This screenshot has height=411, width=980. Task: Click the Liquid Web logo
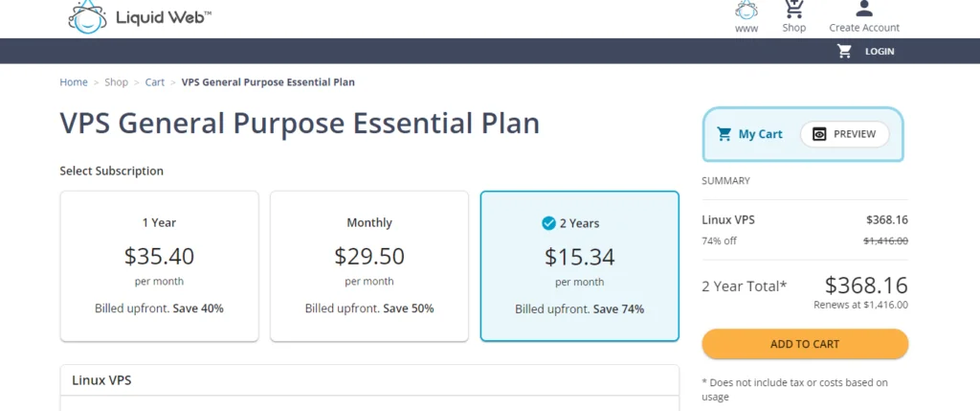[x=140, y=16]
